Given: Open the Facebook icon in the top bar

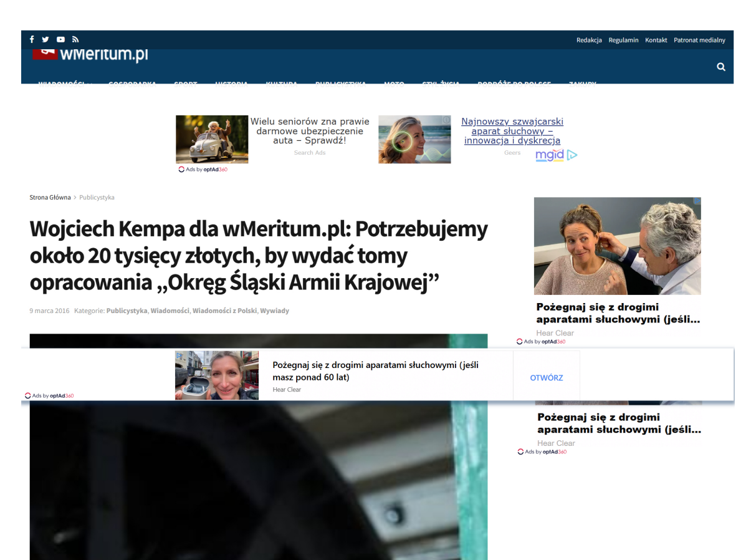Looking at the screenshot, I should (31, 39).
